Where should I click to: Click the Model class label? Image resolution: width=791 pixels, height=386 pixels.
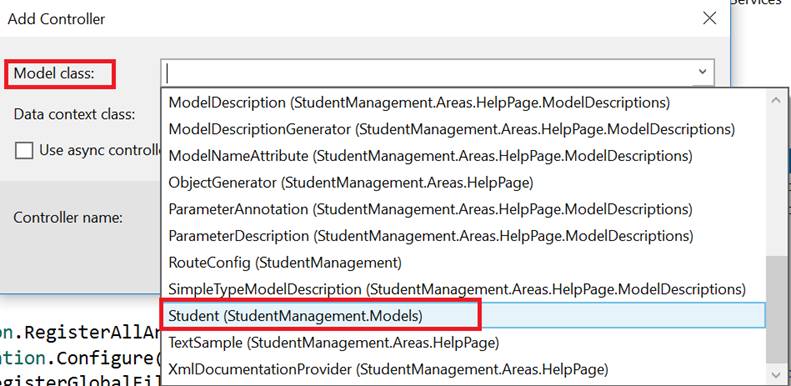[x=54, y=74]
